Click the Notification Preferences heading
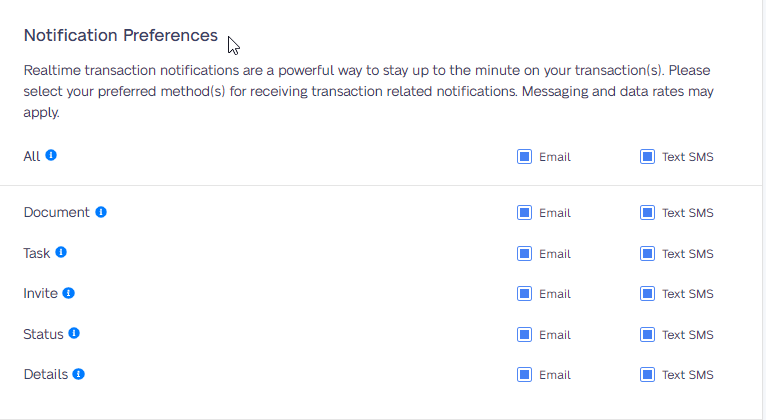The height and width of the screenshot is (420, 766). pyautogui.click(x=121, y=36)
